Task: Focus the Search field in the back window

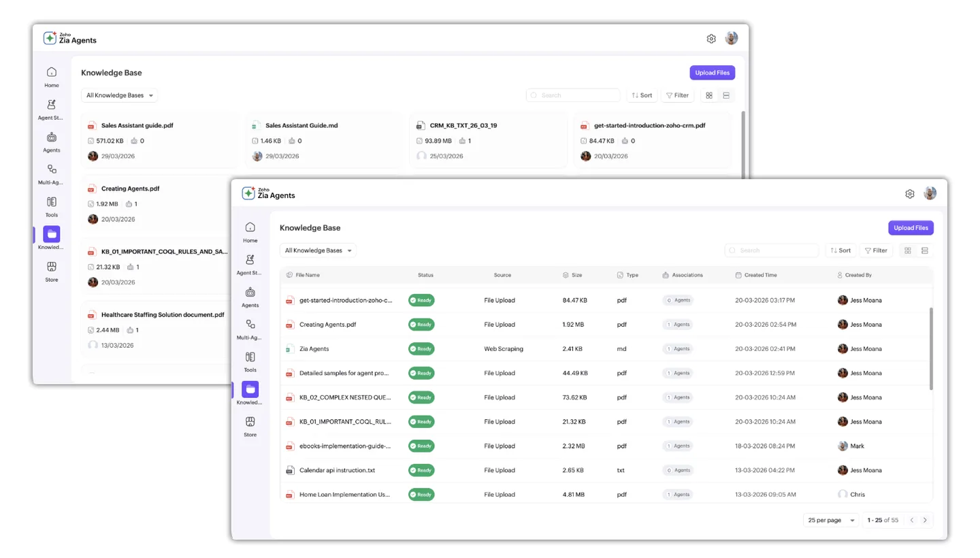Action: pyautogui.click(x=573, y=95)
